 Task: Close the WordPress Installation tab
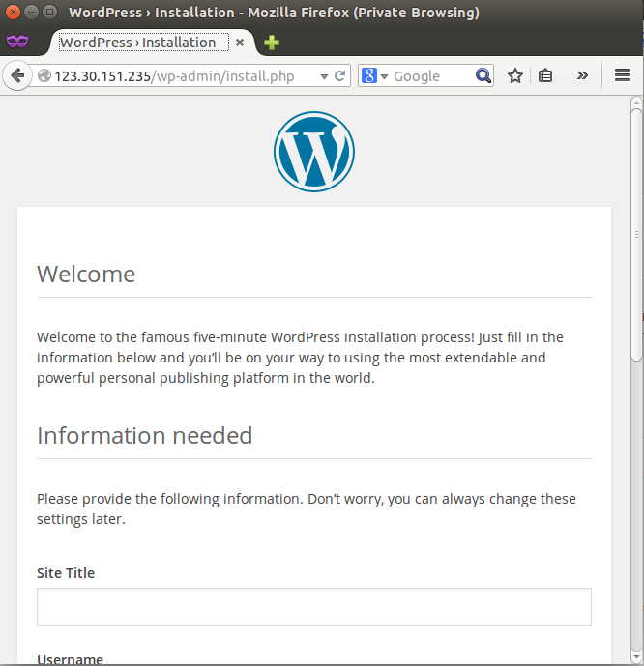click(240, 43)
